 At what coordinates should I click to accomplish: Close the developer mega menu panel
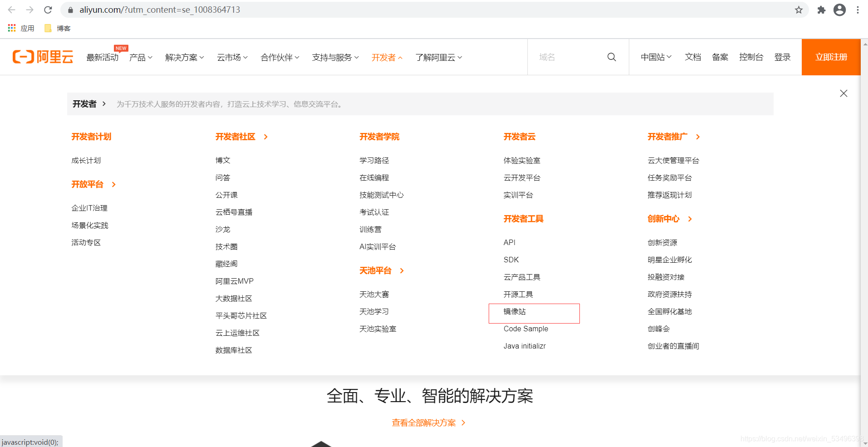(843, 93)
